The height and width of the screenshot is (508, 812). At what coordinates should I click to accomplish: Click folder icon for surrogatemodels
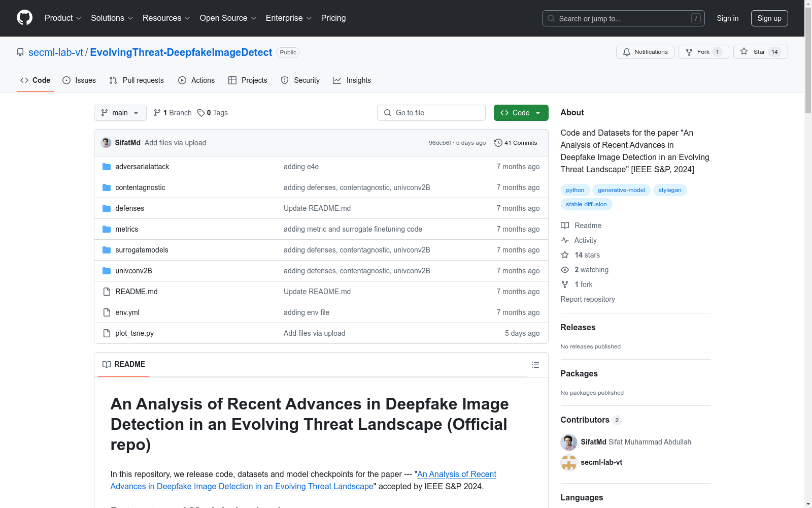(x=107, y=250)
